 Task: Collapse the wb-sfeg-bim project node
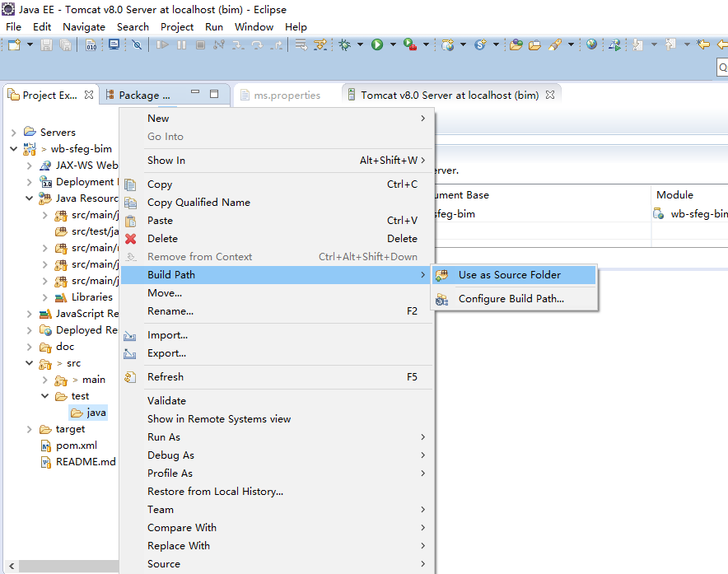[x=14, y=149]
